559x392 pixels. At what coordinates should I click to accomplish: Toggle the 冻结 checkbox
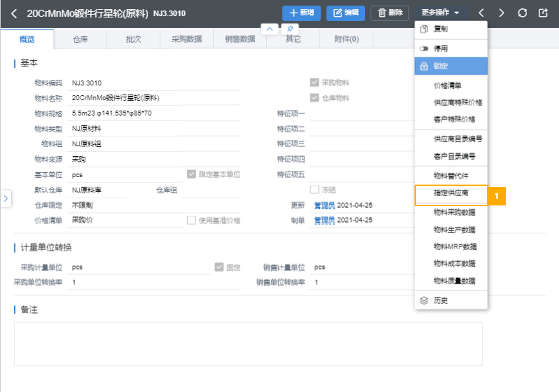314,190
